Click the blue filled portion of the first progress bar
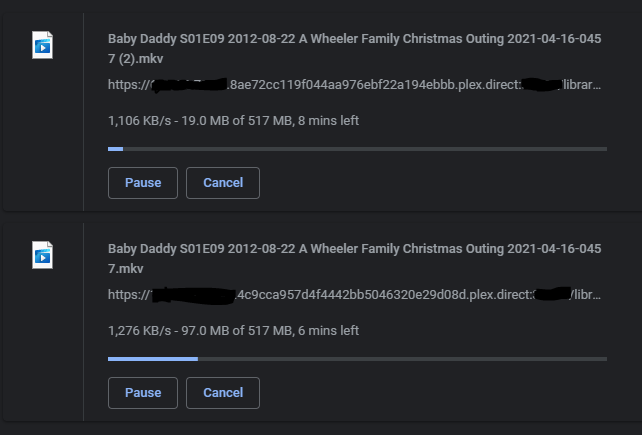 [115, 149]
